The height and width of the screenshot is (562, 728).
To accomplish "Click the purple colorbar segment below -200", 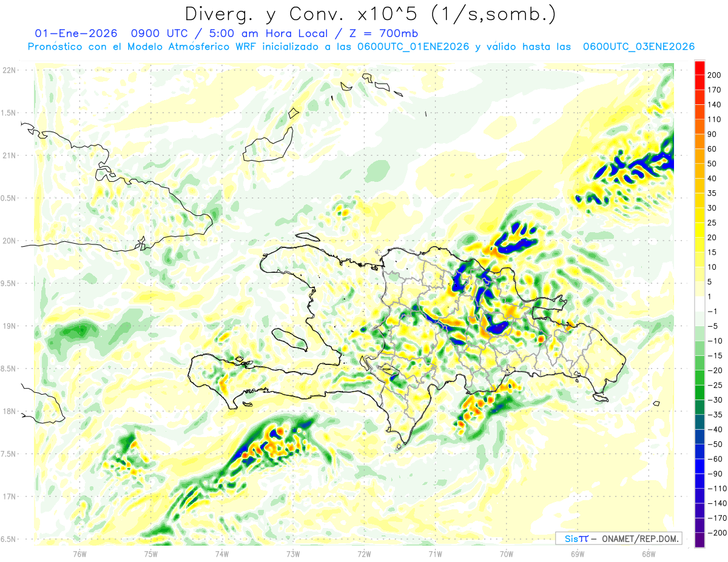I will (699, 540).
